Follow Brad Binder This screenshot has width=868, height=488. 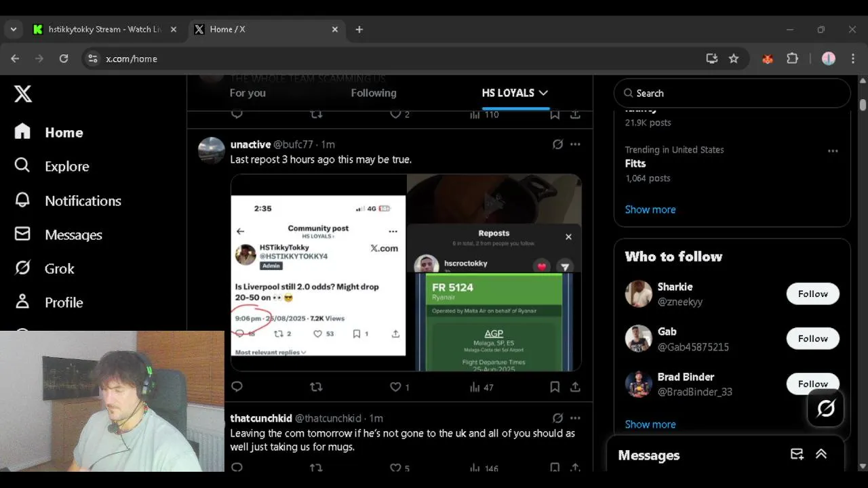tap(812, 383)
